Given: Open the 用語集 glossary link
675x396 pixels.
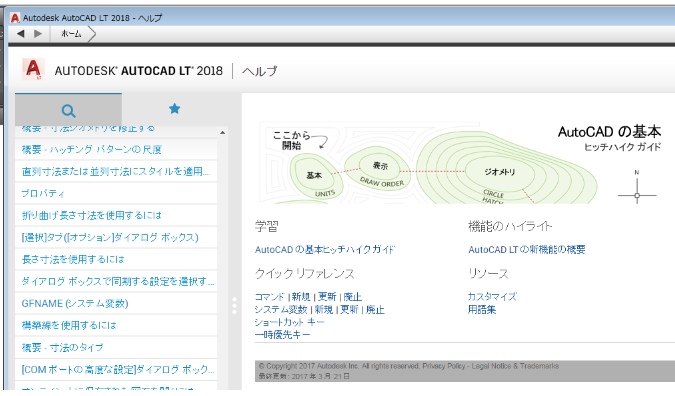Looking at the screenshot, I should [x=482, y=309].
